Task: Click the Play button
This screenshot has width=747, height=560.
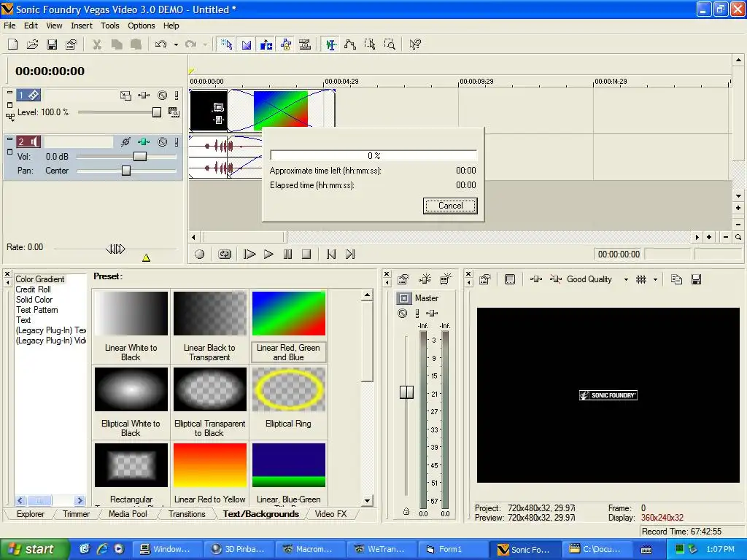Action: tap(268, 254)
